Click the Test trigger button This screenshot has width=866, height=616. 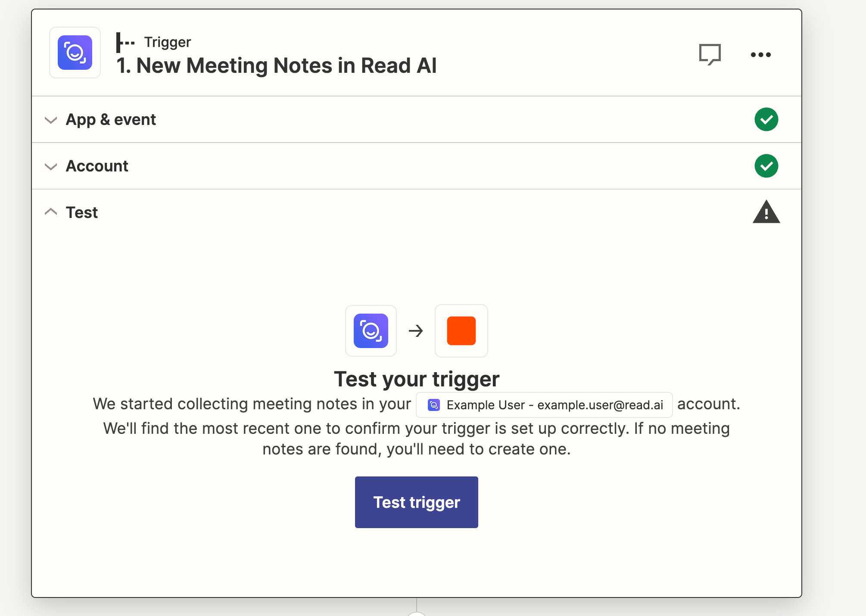(417, 502)
